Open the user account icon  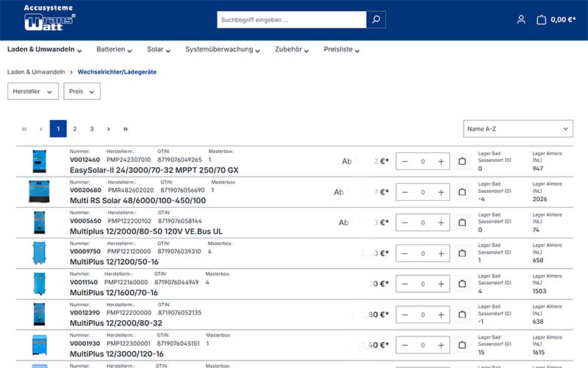click(x=521, y=20)
